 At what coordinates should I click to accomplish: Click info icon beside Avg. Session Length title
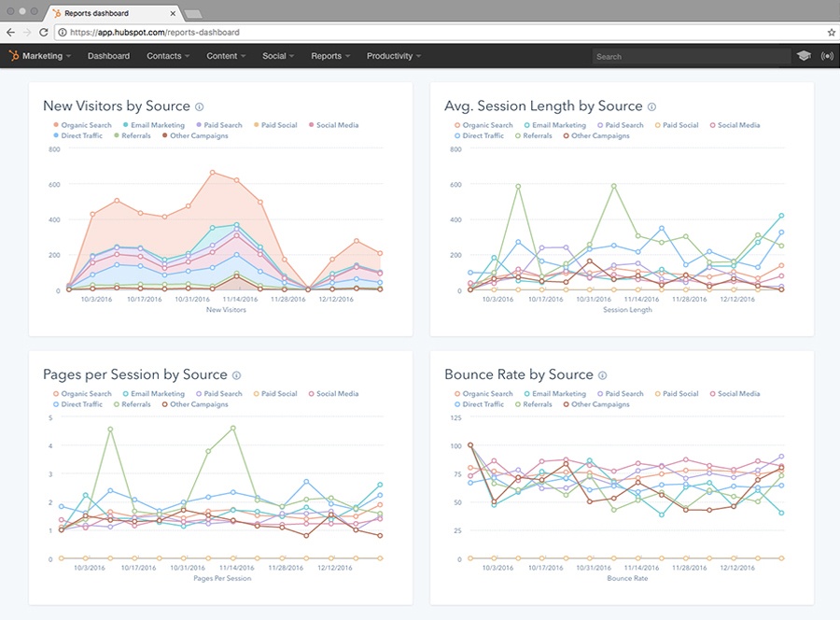[651, 106]
